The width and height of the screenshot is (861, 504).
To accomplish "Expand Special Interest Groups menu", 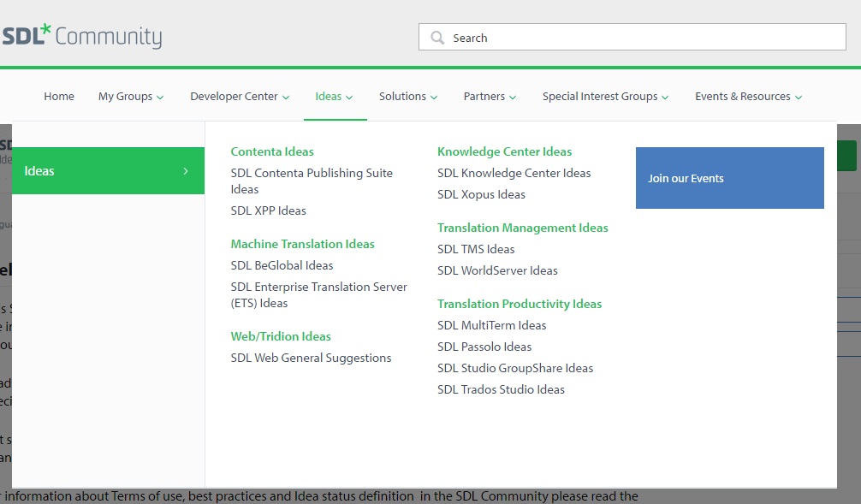I will [x=605, y=97].
